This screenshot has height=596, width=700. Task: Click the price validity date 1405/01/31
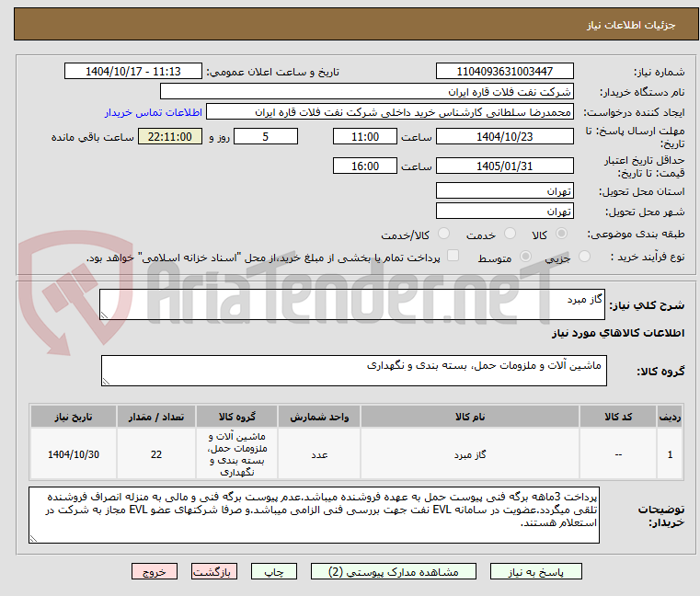click(x=504, y=166)
